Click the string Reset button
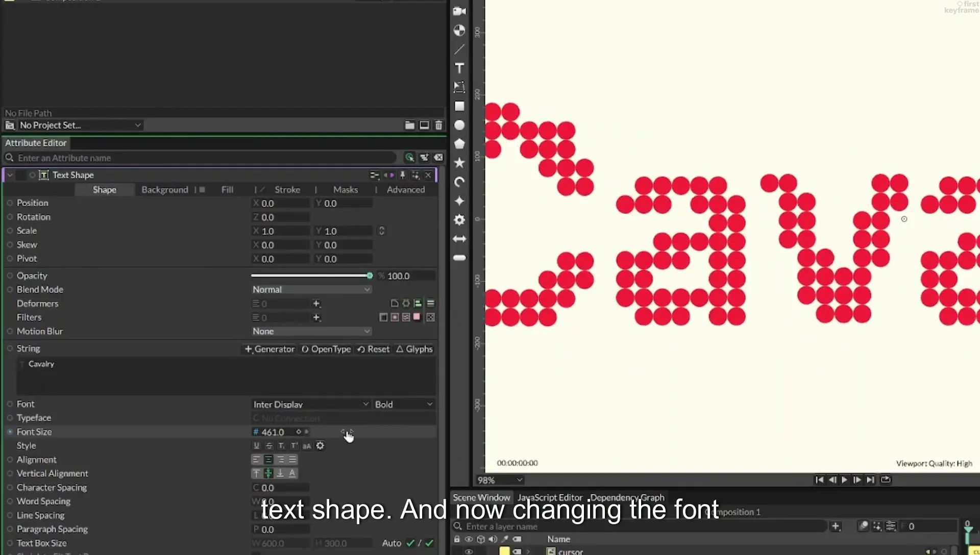 373,349
